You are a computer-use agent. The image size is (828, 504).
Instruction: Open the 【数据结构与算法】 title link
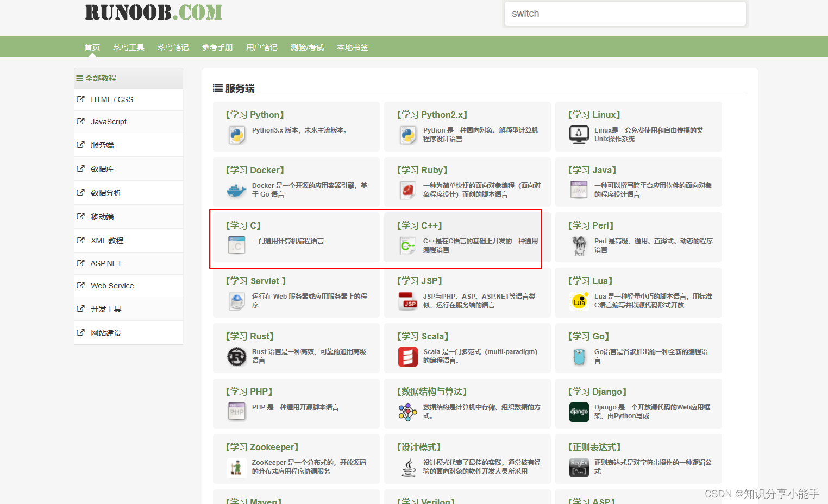tap(432, 392)
